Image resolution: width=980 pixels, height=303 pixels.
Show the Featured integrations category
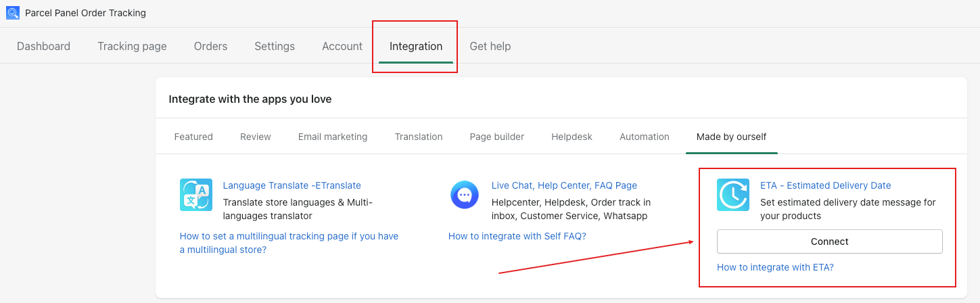pos(193,137)
